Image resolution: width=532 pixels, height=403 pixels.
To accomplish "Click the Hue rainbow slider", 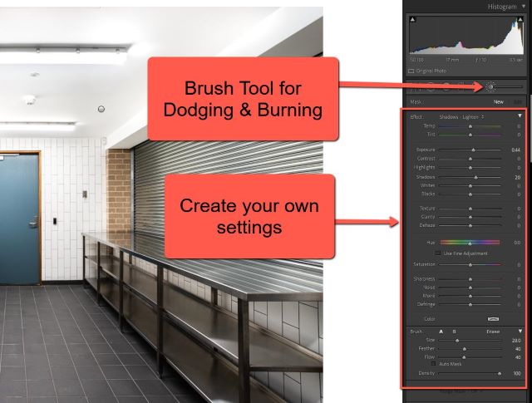I will (x=470, y=242).
